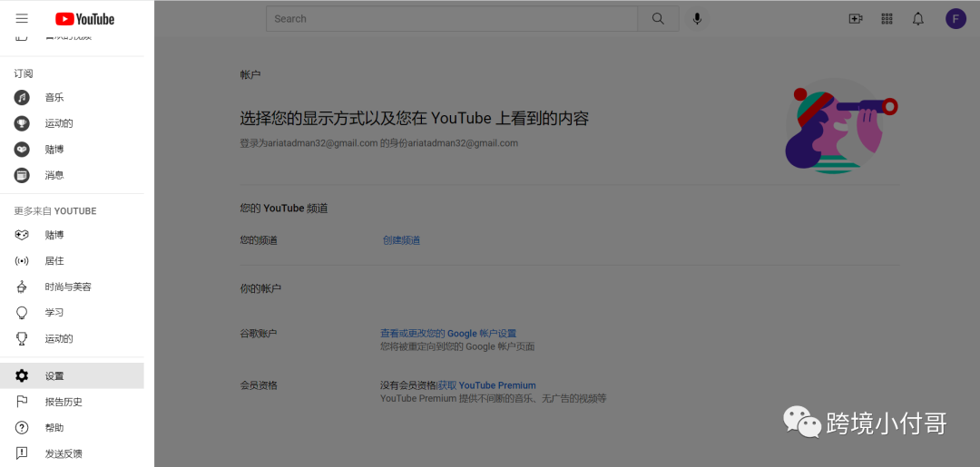980x467 pixels.
Task: Focus the Search input field
Action: [451, 19]
